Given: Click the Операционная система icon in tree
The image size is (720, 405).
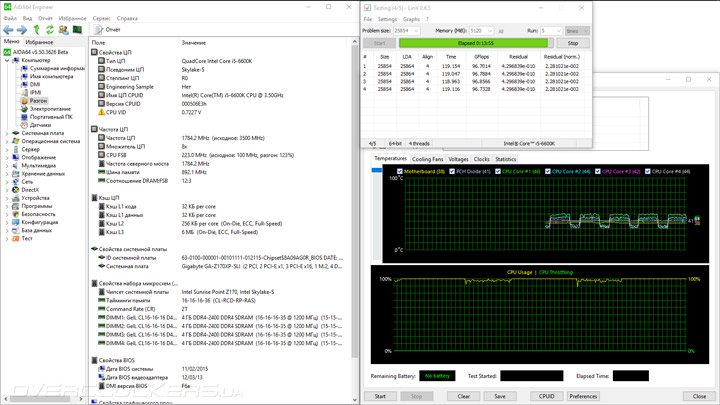Looking at the screenshot, I should [x=16, y=141].
